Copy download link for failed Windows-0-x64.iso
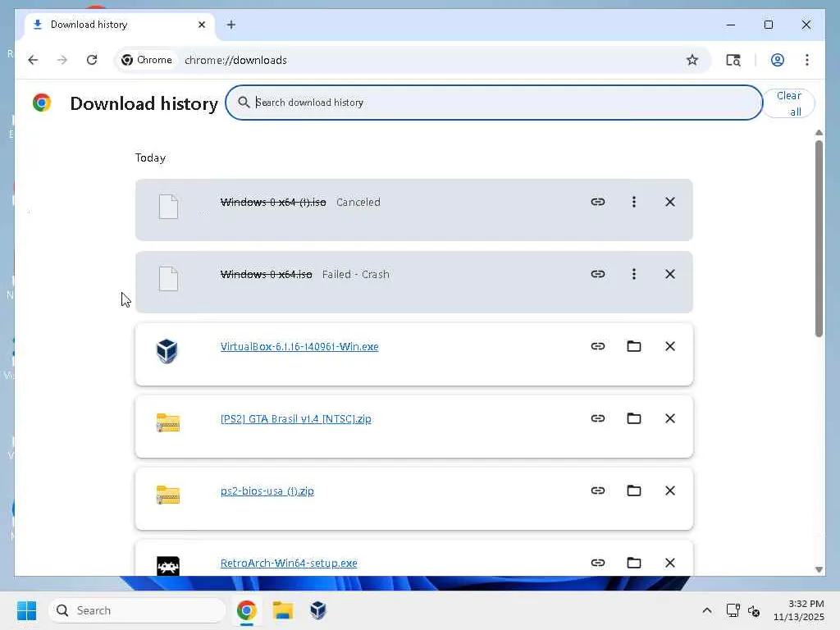840x630 pixels. [x=598, y=274]
